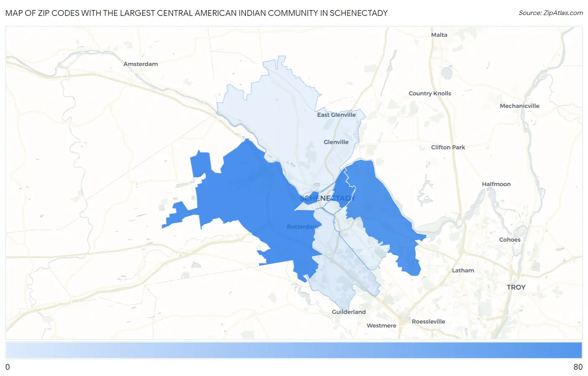This screenshot has height=376, width=588.
Task: Select the Country Knolls label
Action: point(430,93)
